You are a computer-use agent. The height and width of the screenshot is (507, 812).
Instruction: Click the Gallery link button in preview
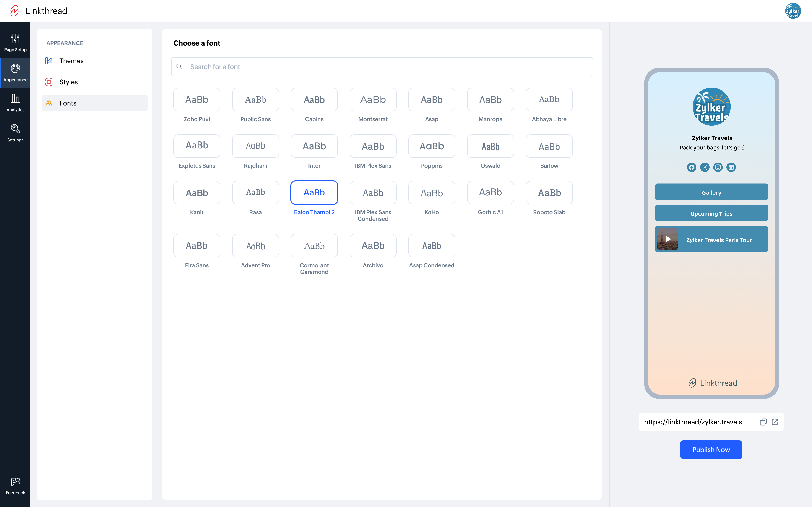tap(711, 192)
